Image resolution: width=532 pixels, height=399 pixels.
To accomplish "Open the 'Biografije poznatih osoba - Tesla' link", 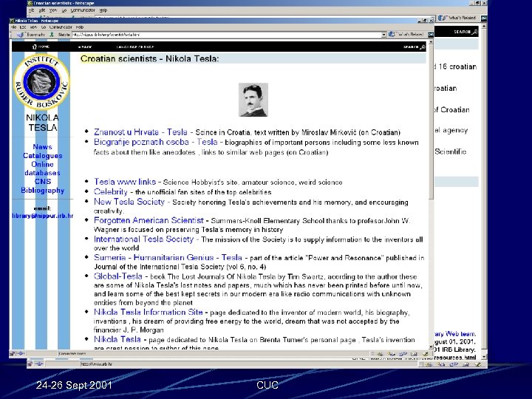I will [156, 142].
